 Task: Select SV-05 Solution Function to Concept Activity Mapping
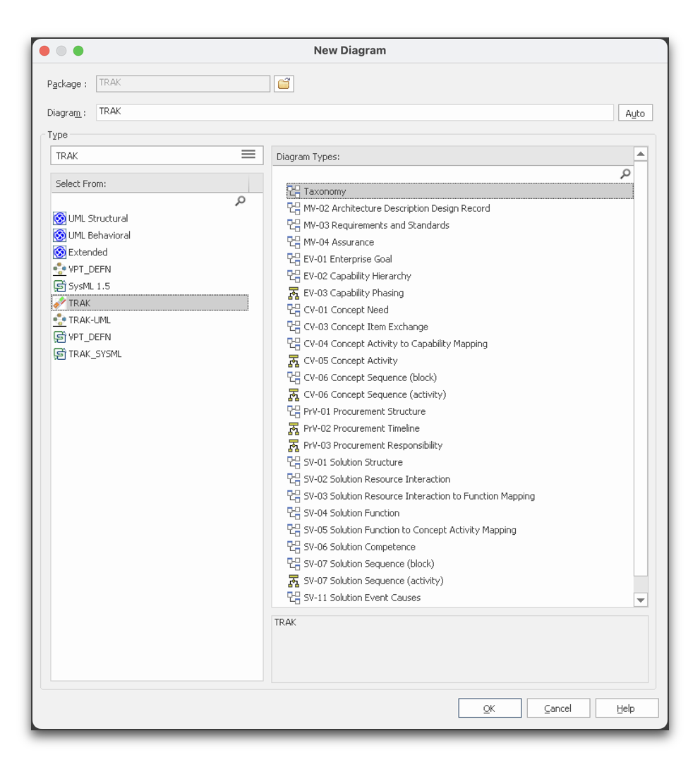(x=409, y=530)
